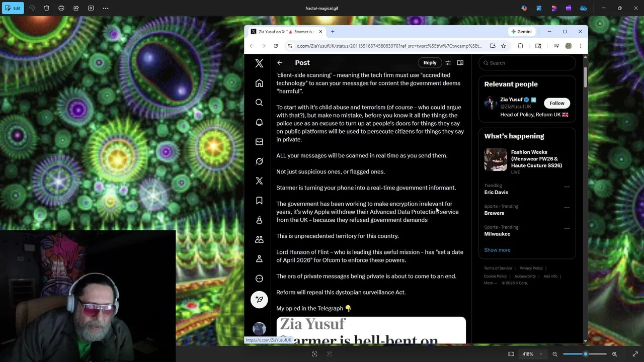Click the Edit button in Photos

(13, 8)
